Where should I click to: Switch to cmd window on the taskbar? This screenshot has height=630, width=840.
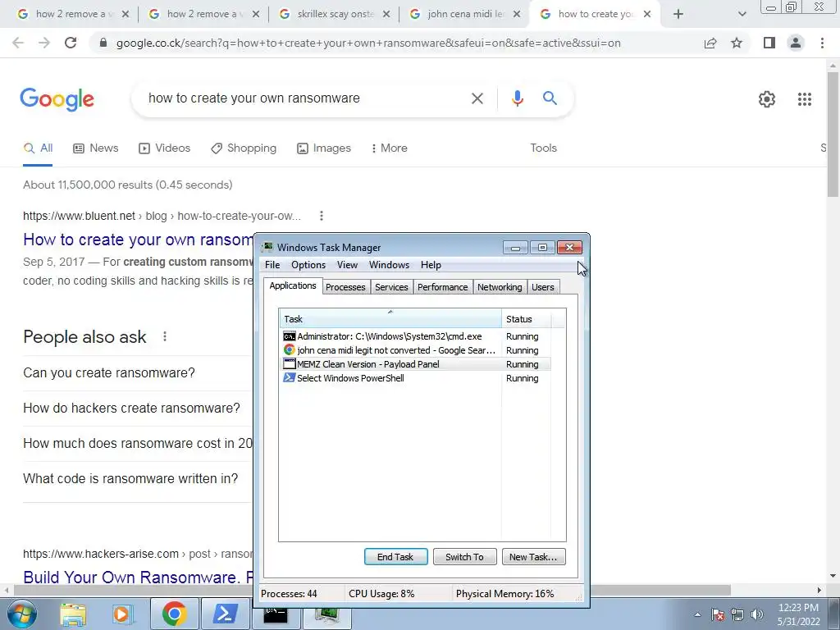pos(276,616)
